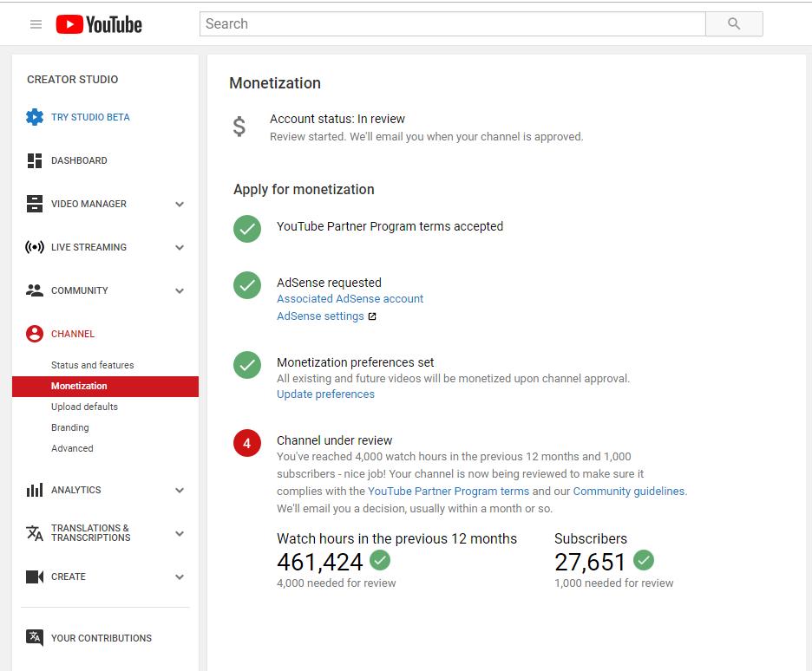Viewport: 812px width, 671px height.
Task: Click the Translations & Transcriptions icon
Action: 35,533
